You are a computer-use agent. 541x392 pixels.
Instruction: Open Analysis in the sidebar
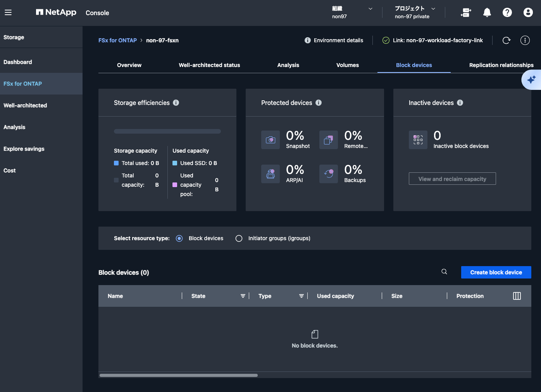pos(41,127)
